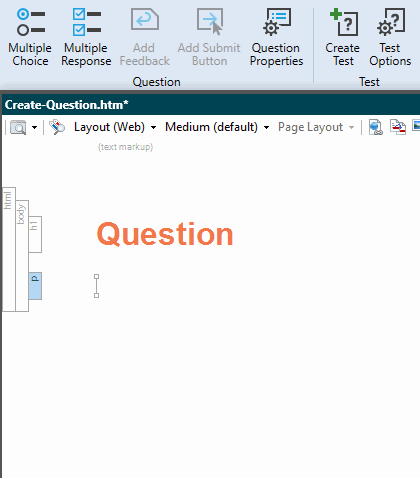
Task: Click the image icon at the toolbar edge
Action: click(416, 127)
